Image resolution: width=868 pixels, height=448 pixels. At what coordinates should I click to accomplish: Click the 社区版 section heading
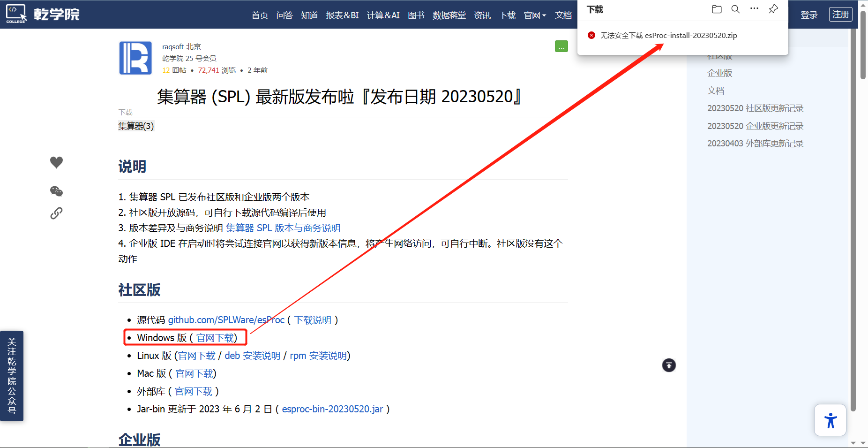[139, 290]
